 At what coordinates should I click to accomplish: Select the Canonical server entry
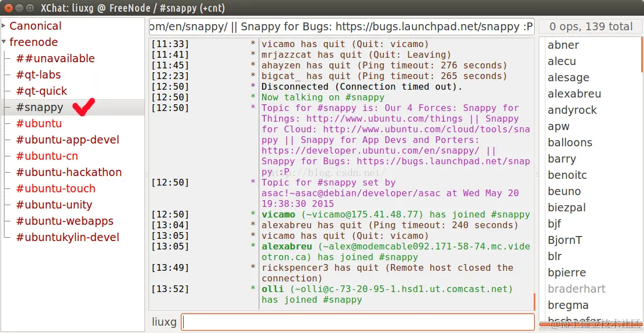pos(35,26)
